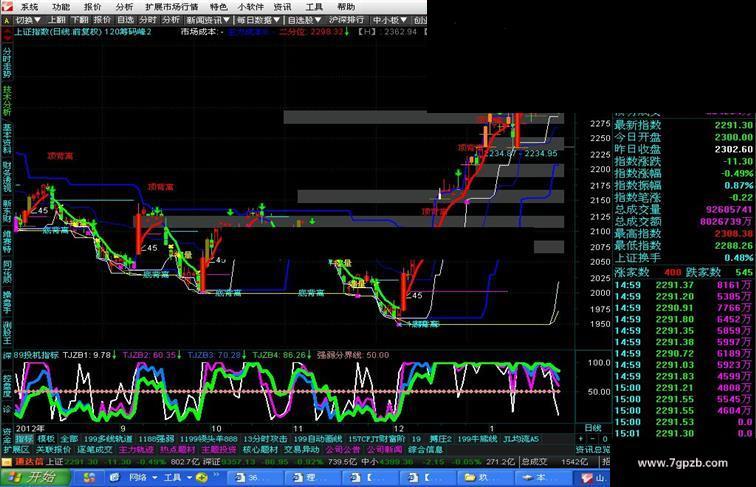
Task: Open 工具 menu in menu bar
Action: pyautogui.click(x=314, y=7)
